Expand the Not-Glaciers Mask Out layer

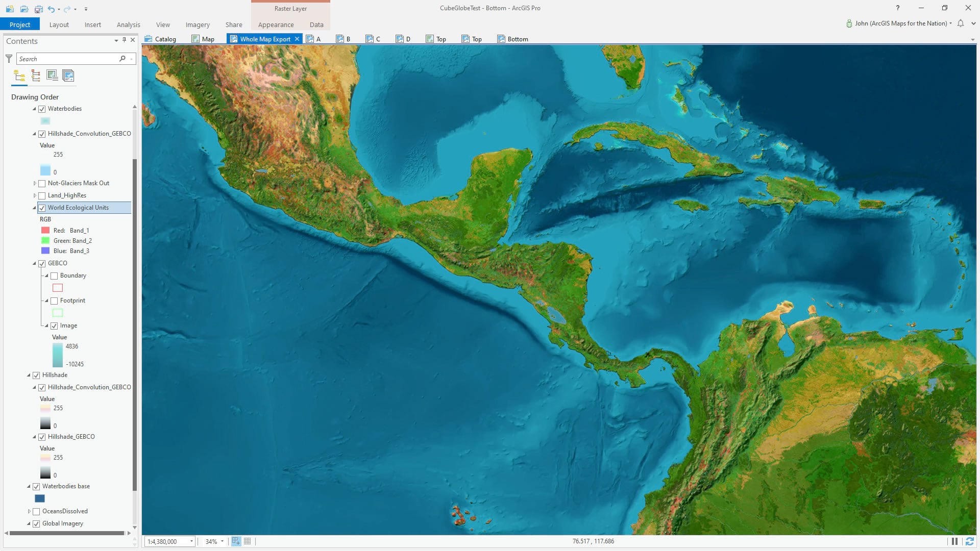[35, 183]
